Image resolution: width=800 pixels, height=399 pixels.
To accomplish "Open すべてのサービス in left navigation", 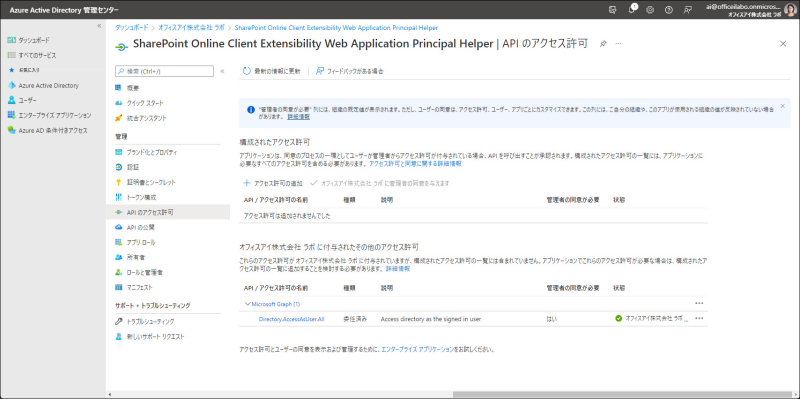I will [37, 55].
